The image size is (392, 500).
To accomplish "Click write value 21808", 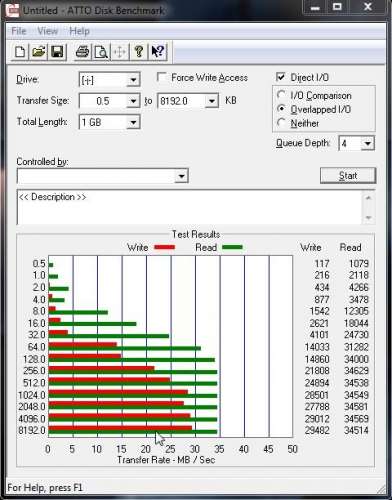I will 317,371.
